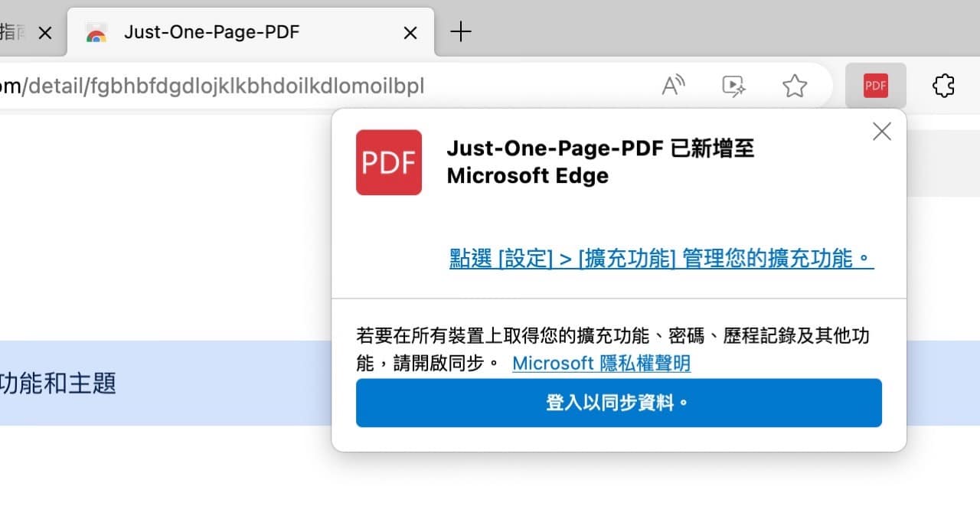Add this page to favorites with star icon
The image size is (980, 519).
[x=795, y=86]
